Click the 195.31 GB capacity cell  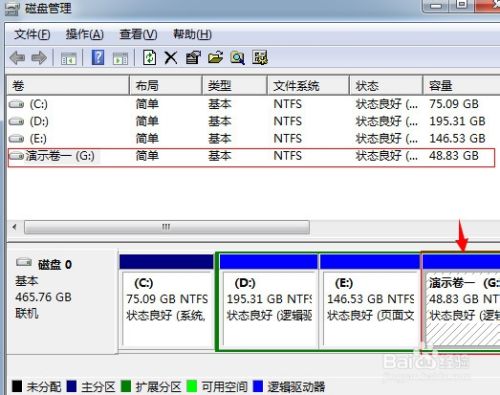[x=457, y=121]
